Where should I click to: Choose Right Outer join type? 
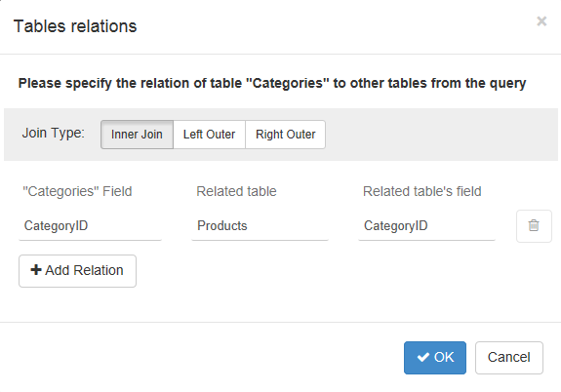pos(286,135)
